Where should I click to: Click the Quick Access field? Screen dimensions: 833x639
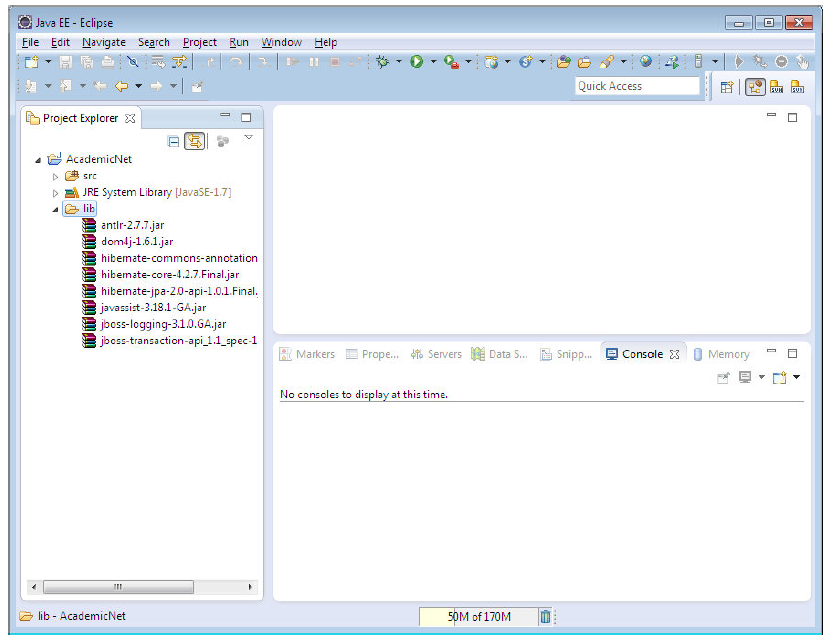pos(637,86)
